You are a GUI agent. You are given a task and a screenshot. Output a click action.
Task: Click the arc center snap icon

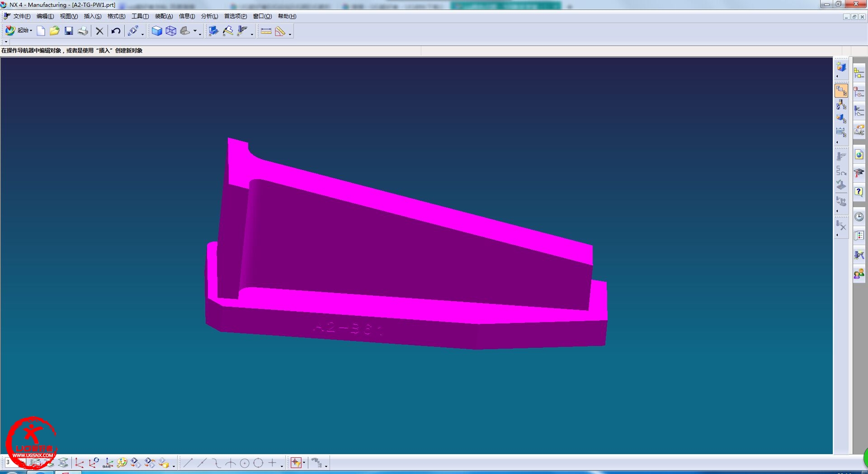coord(245,463)
